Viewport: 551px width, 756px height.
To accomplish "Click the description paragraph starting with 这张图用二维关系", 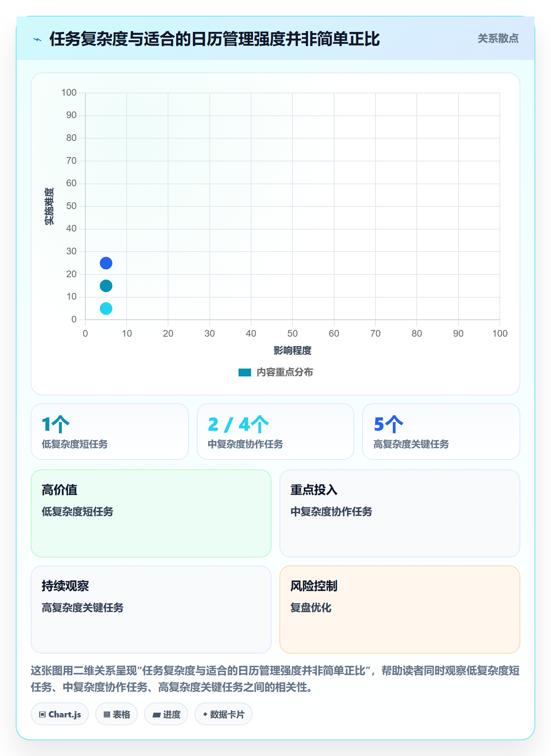I will coord(275,679).
